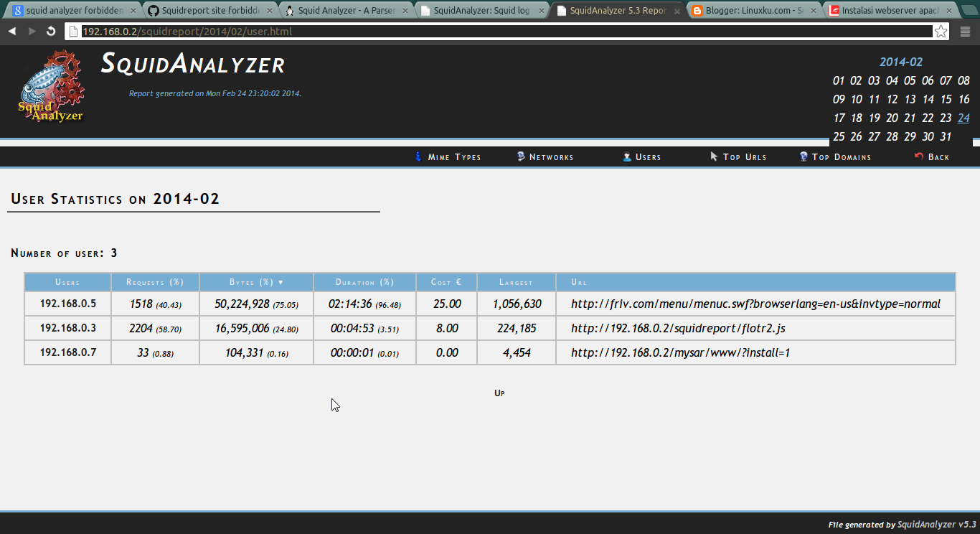
Task: Sort table by Duration (%) header
Action: (364, 282)
